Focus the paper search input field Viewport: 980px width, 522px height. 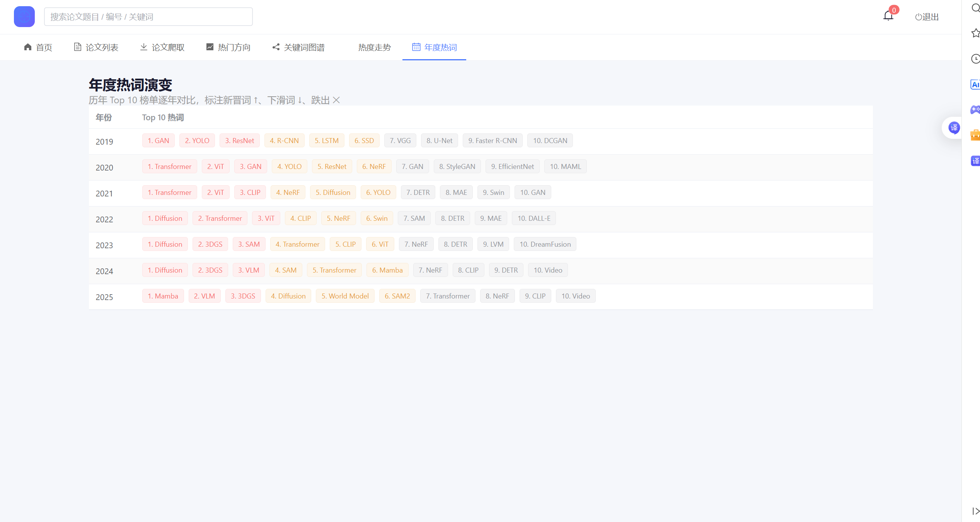tap(148, 17)
